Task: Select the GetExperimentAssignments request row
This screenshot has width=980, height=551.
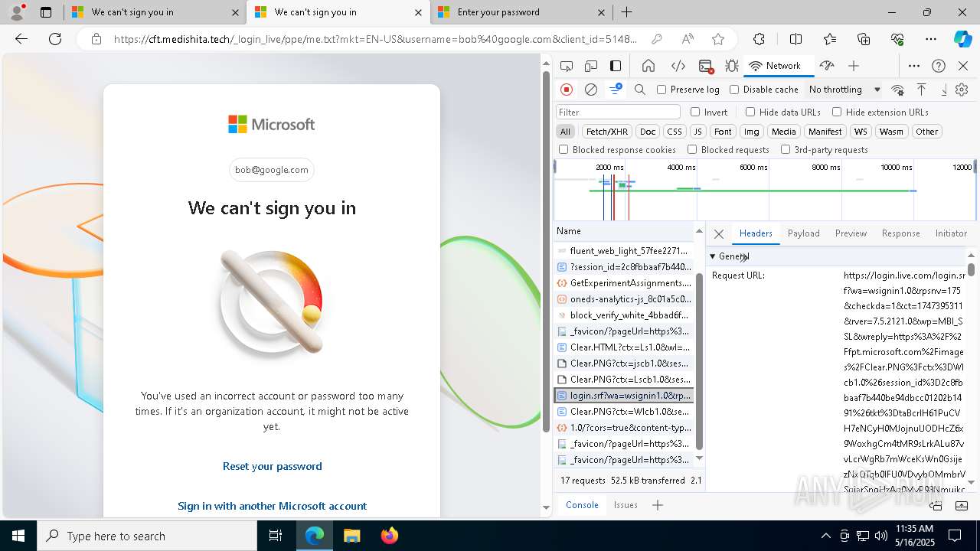Action: coord(626,283)
